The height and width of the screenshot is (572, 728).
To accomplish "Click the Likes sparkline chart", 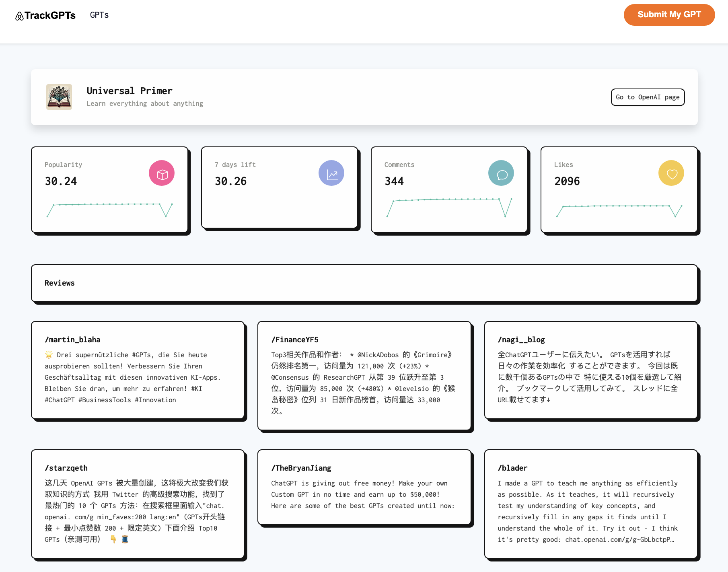I will click(x=619, y=211).
